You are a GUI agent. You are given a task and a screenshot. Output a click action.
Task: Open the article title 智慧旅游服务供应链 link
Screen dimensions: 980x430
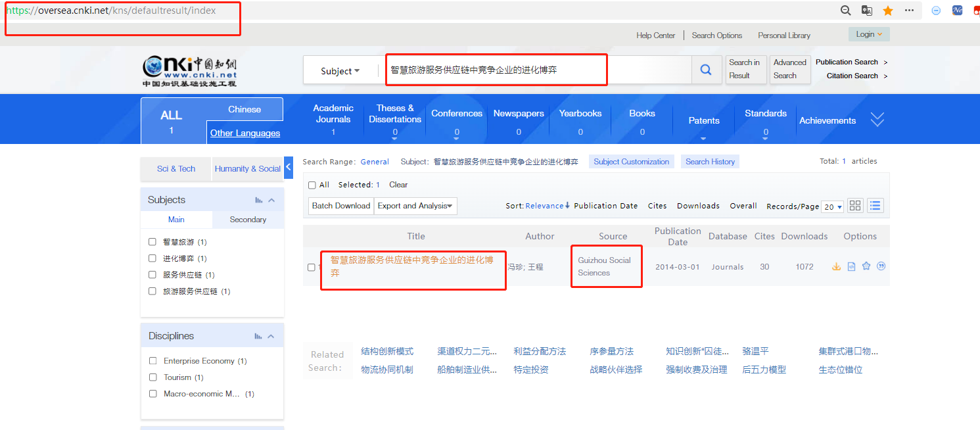(412, 266)
